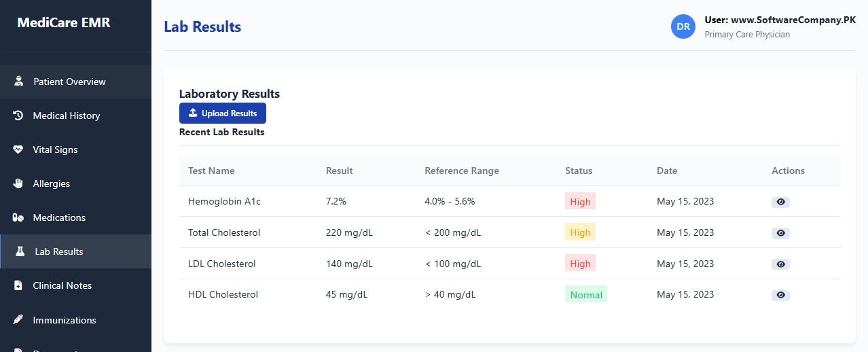The height and width of the screenshot is (352, 868).
Task: Open the Medical History menu item
Action: [67, 116]
